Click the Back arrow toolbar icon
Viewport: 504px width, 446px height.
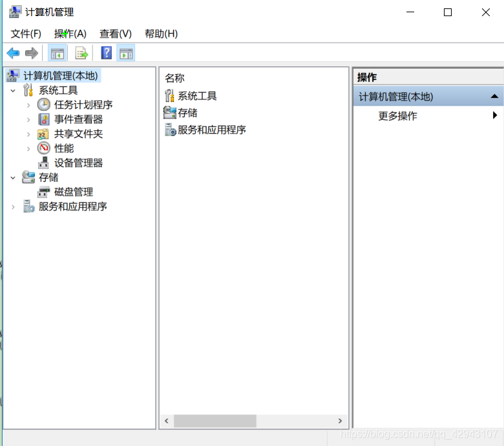[13, 53]
